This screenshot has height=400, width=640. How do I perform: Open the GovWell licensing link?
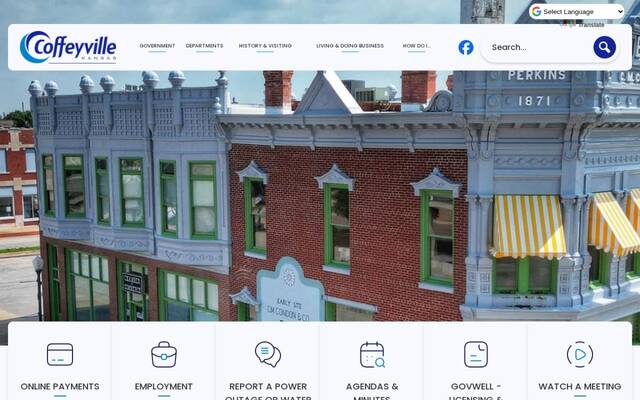pyautogui.click(x=476, y=391)
